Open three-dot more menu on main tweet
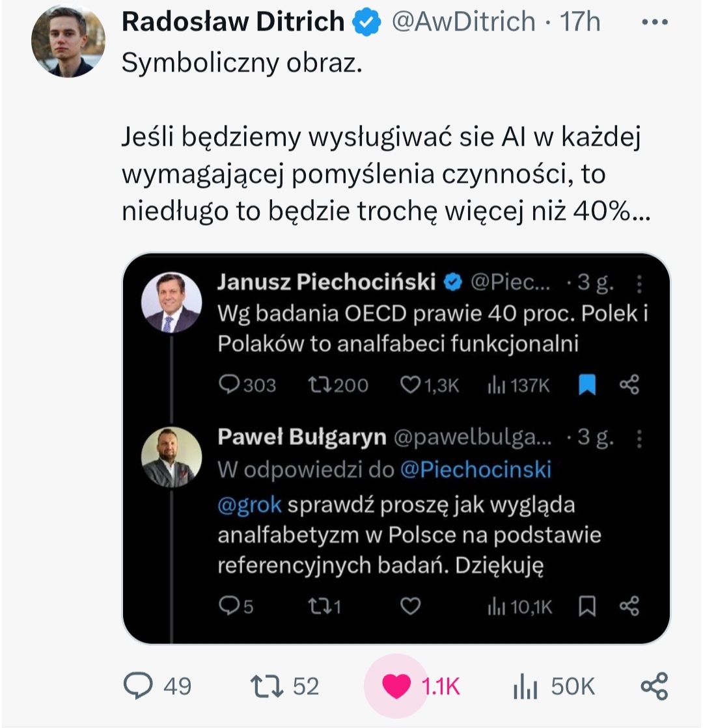This screenshot has height=728, width=703. click(x=654, y=23)
